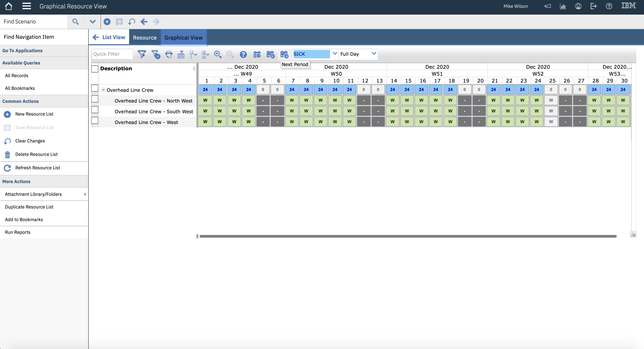Image resolution: width=644 pixels, height=349 pixels.
Task: Check the Overhead Line Crew - West checkbox
Action: [95, 121]
